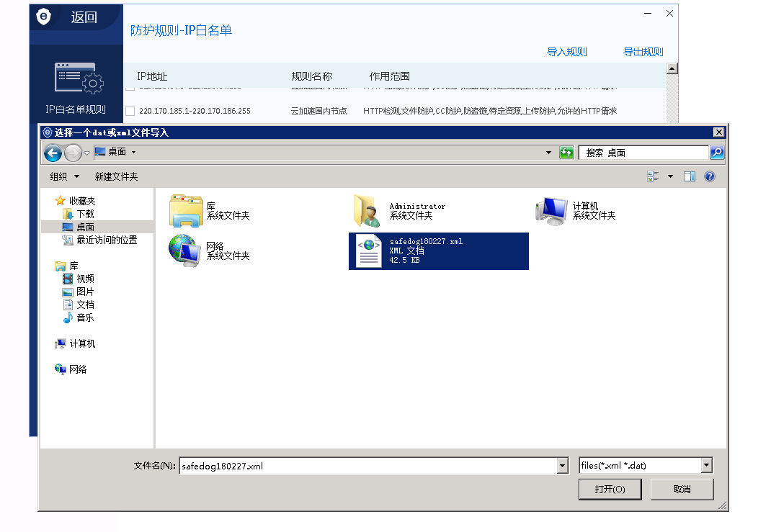Viewport: 771px width, 532px height.
Task: Expand the file type filter dropdown
Action: [x=706, y=466]
